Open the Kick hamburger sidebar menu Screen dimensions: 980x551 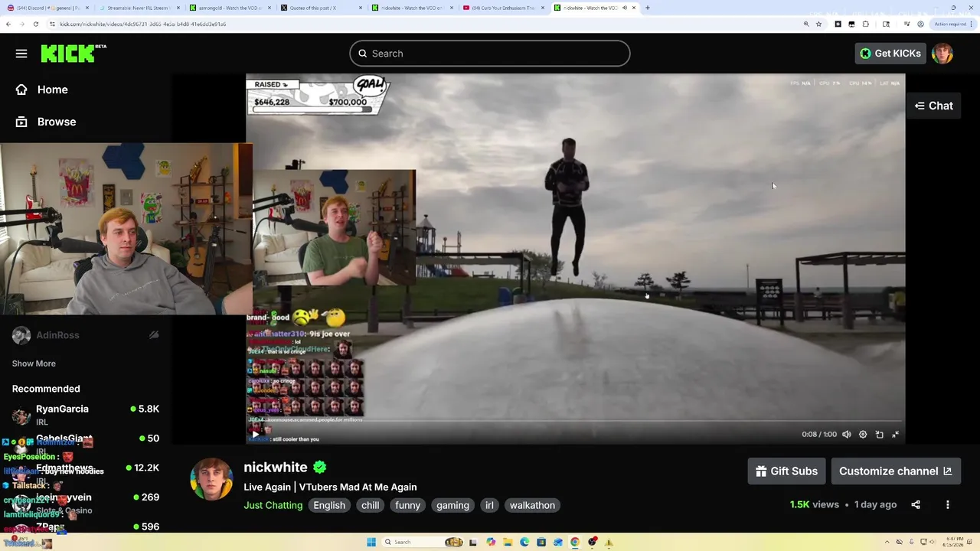tap(21, 54)
